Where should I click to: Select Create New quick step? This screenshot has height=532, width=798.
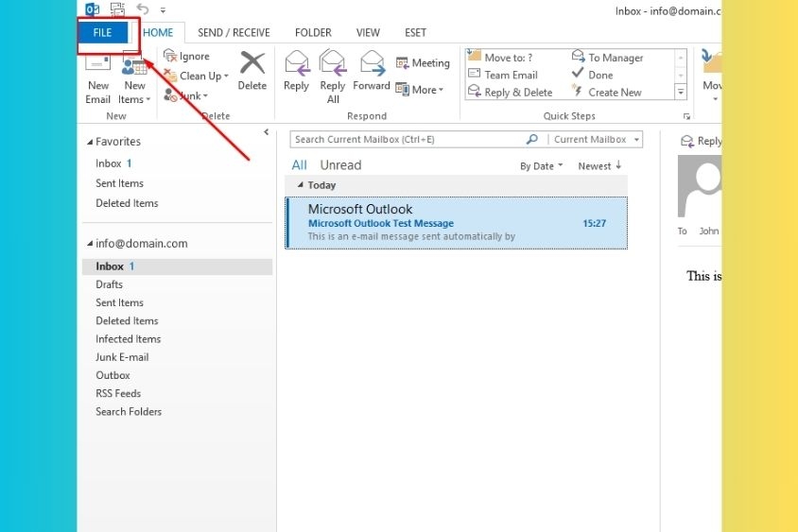point(606,92)
